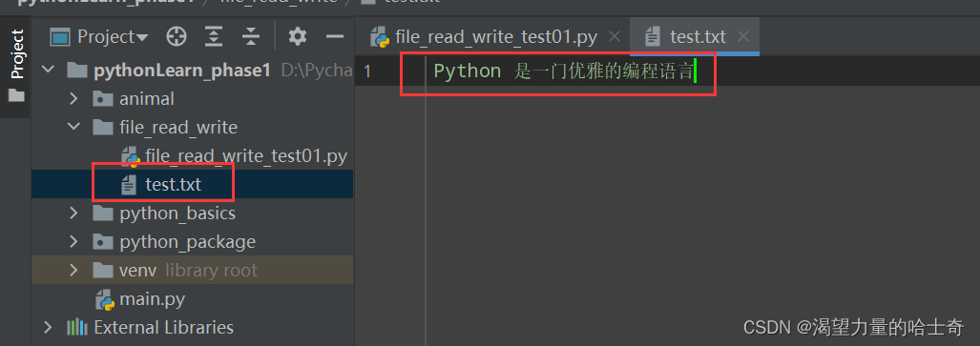
Task: Select test.txt in project tree
Action: tap(173, 184)
